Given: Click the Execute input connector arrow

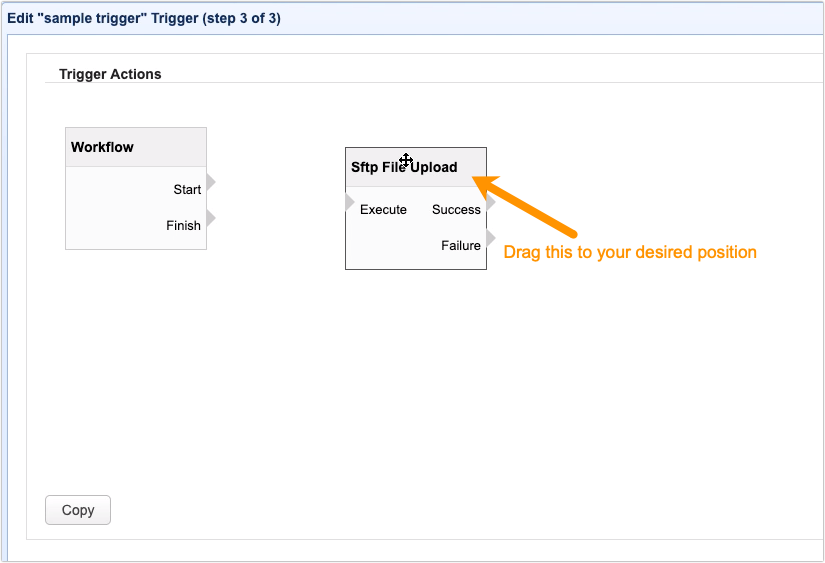Looking at the screenshot, I should pos(350,203).
